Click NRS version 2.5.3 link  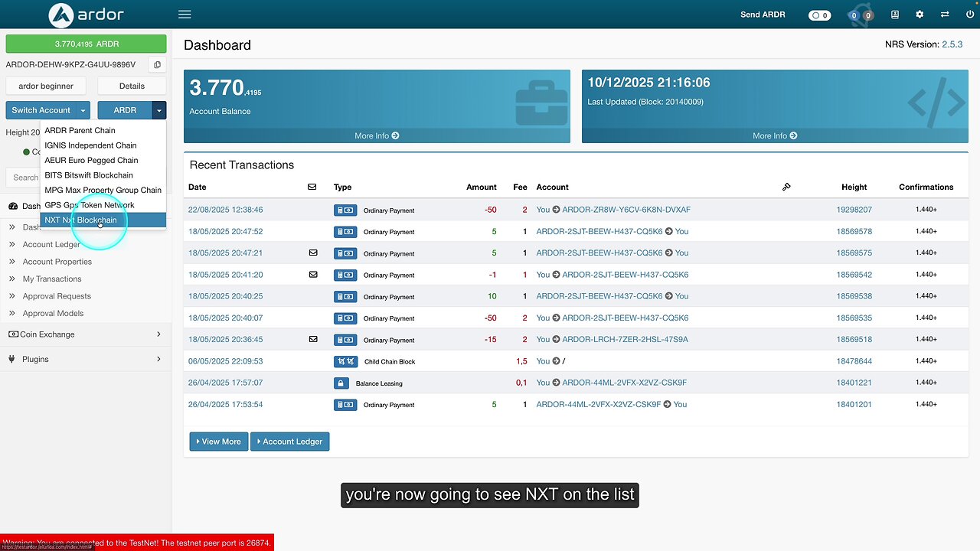pos(952,44)
